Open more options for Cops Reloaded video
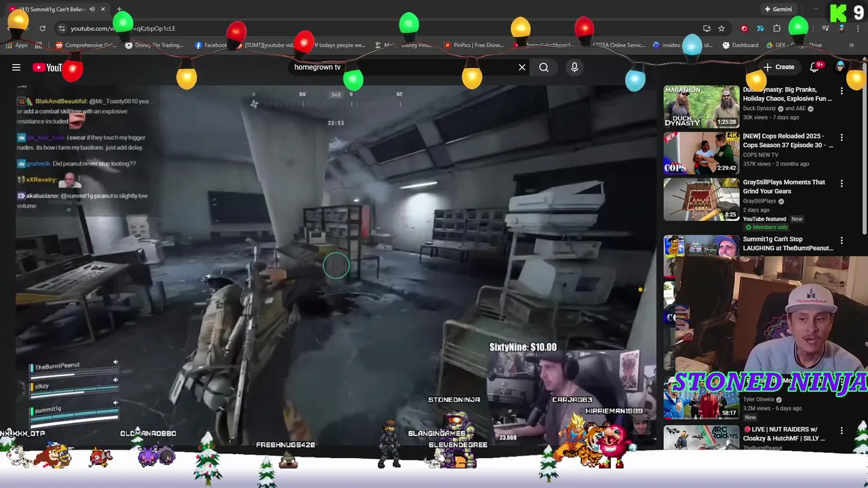 tap(842, 138)
